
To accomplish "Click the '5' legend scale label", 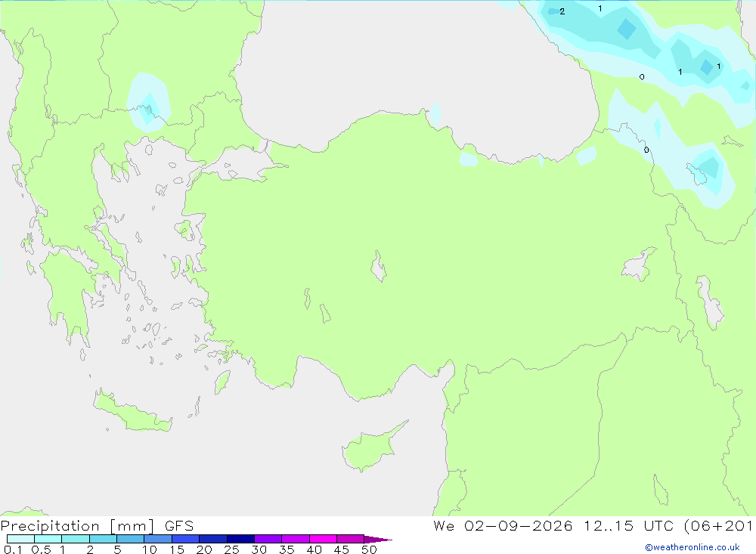I will (x=117, y=549).
